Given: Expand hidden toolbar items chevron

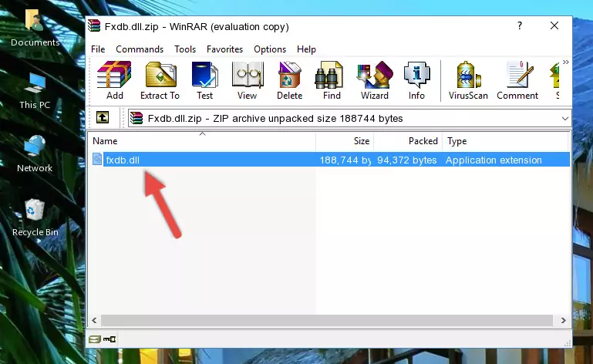Looking at the screenshot, I should [x=565, y=62].
